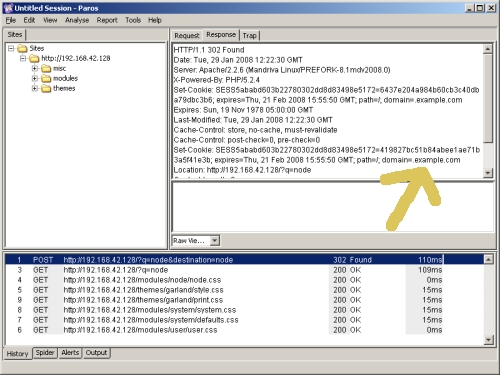Open the Analyse menu
Viewport: 500px width, 375px height.
77,20
